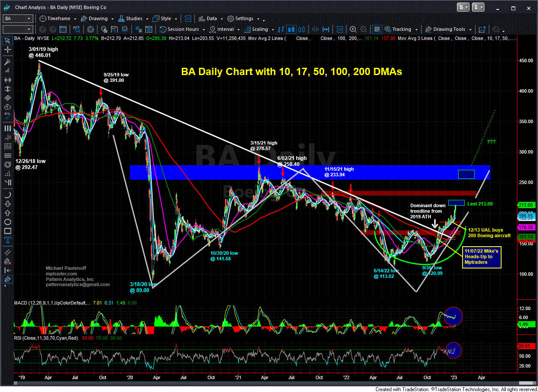Select the down arrow marker tool
The width and height of the screenshot is (538, 392).
[8, 204]
